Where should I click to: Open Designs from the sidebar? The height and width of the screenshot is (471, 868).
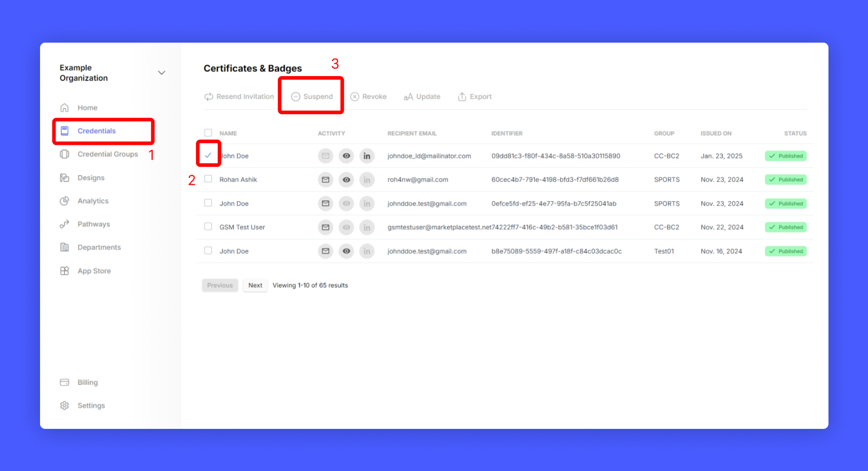[x=91, y=178]
